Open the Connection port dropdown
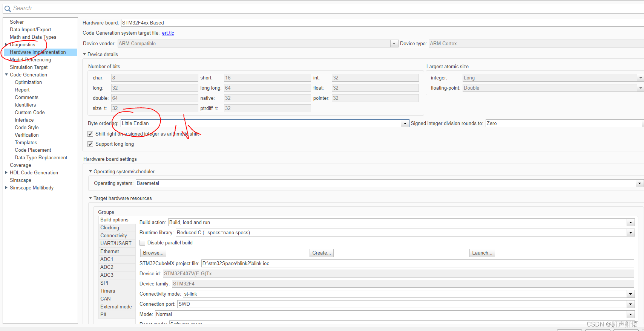The width and height of the screenshot is (644, 331). (630, 304)
